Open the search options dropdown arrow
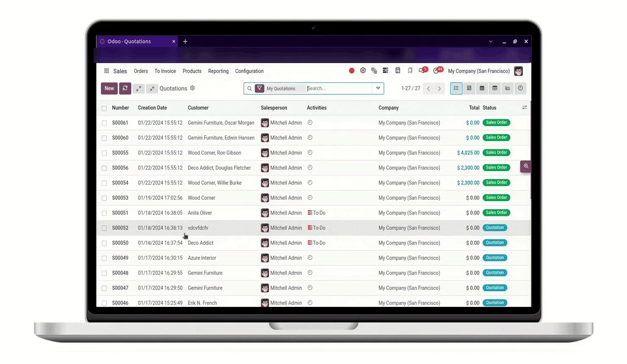 click(378, 88)
